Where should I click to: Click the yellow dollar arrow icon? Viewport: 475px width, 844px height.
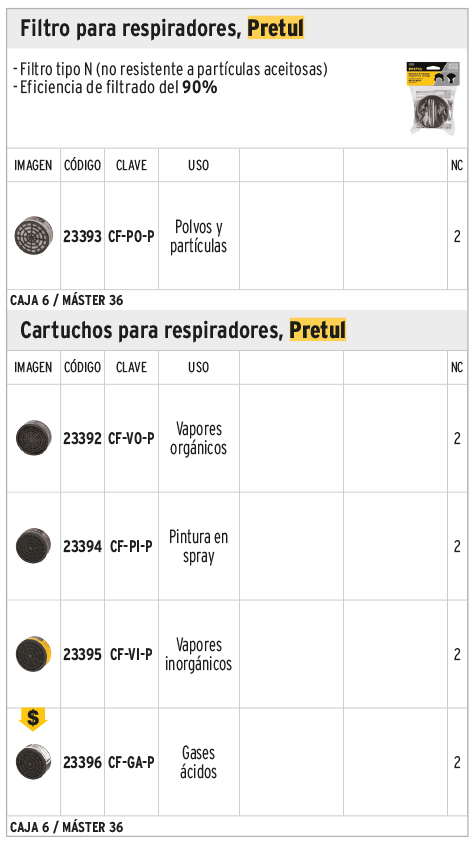(x=33, y=719)
